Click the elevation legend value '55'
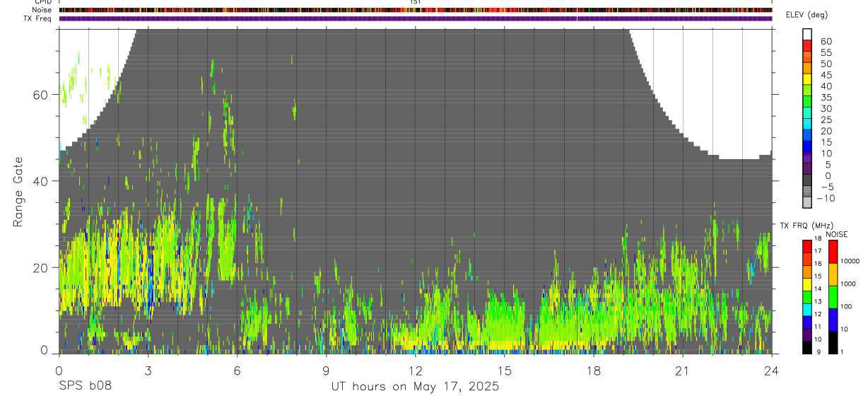The image size is (868, 401). tap(826, 53)
